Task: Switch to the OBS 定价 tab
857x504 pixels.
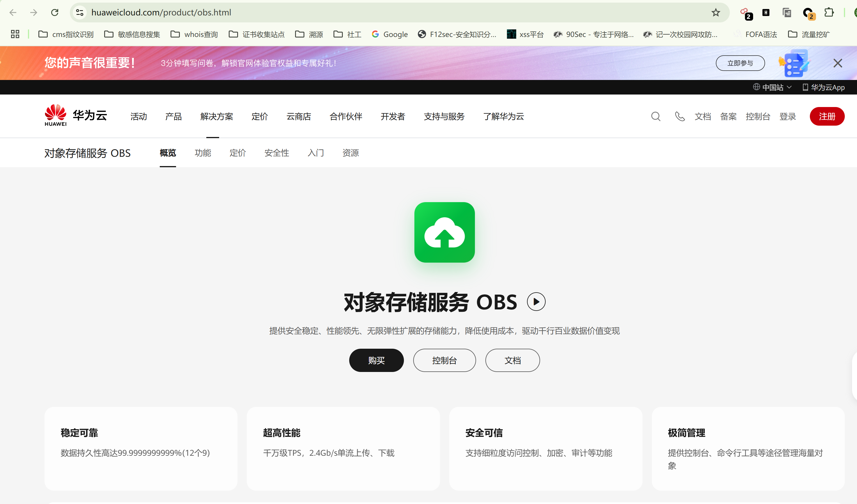Action: [x=237, y=153]
